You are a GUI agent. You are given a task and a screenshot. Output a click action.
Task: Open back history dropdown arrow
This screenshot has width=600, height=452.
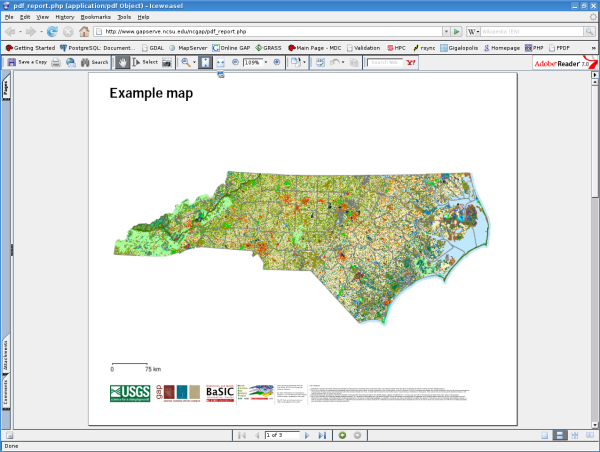[x=20, y=32]
